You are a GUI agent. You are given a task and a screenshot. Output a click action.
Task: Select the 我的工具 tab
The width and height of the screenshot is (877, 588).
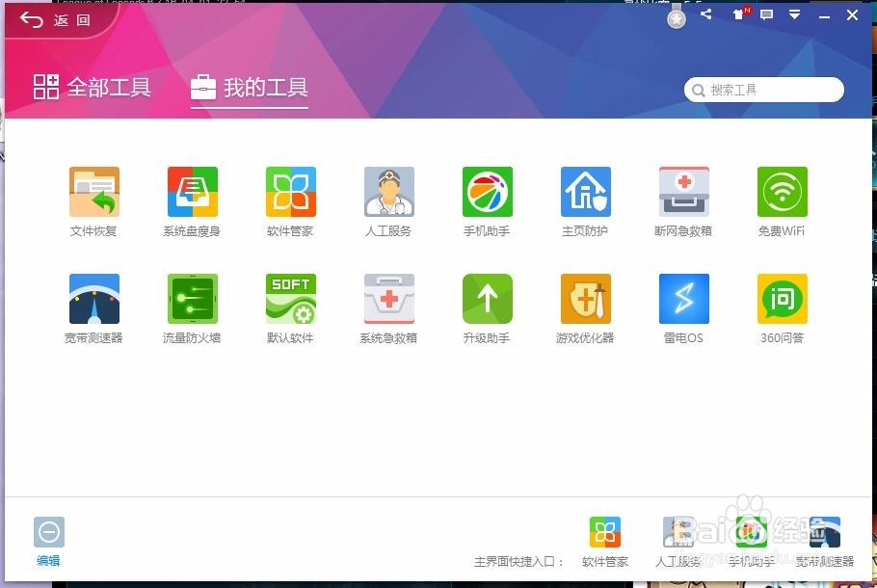pos(250,88)
